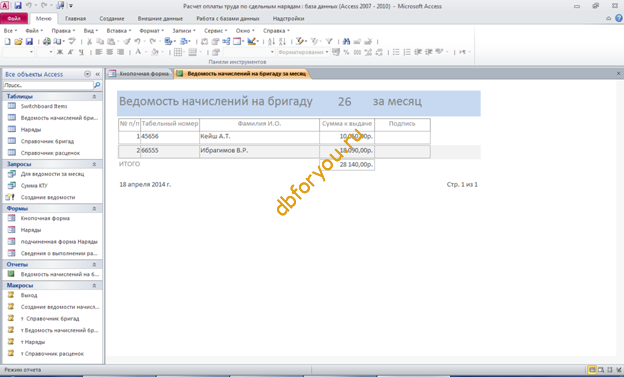Select the Ибрагимов В.Р. cell in report
Viewport: 624px width, 377px height.
259,151
